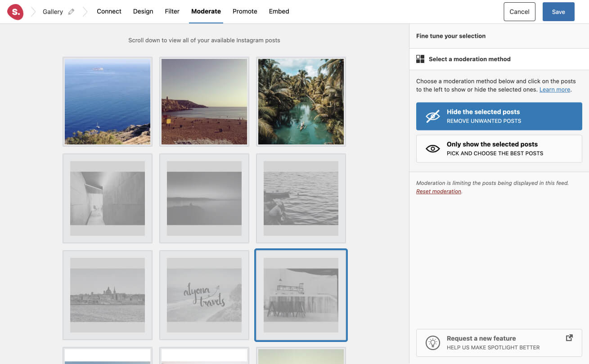Go to the Promote tab
Viewport: 589px width, 364px height.
(245, 11)
